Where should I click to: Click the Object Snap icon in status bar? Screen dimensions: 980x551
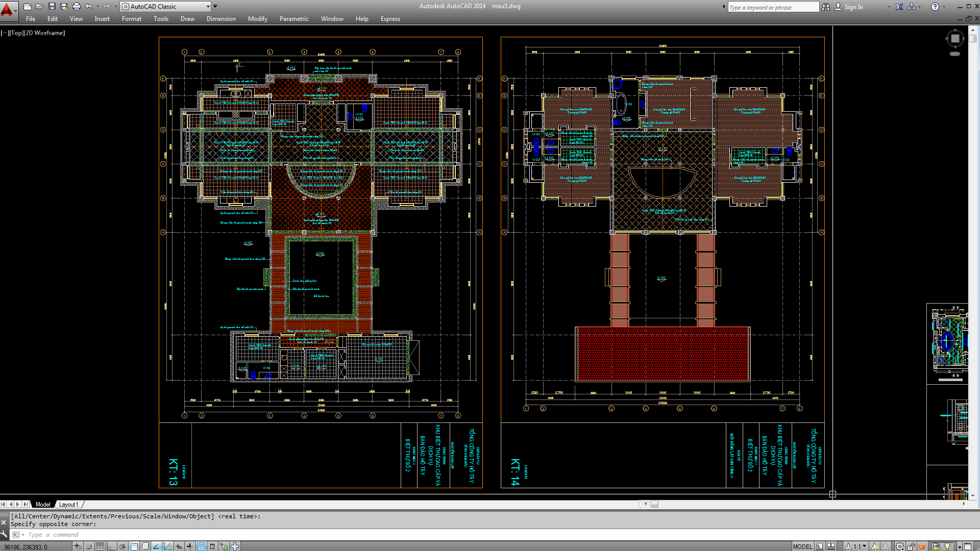pyautogui.click(x=134, y=546)
